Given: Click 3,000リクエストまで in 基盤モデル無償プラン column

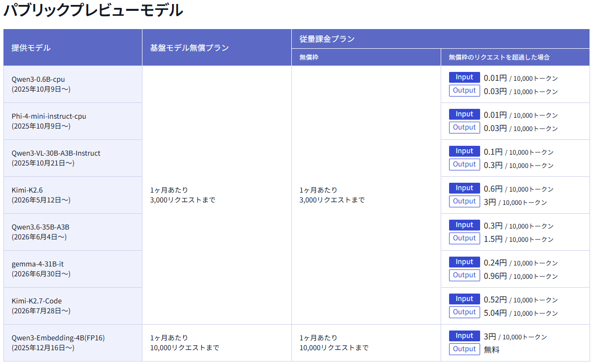Looking at the screenshot, I should coord(183,200).
